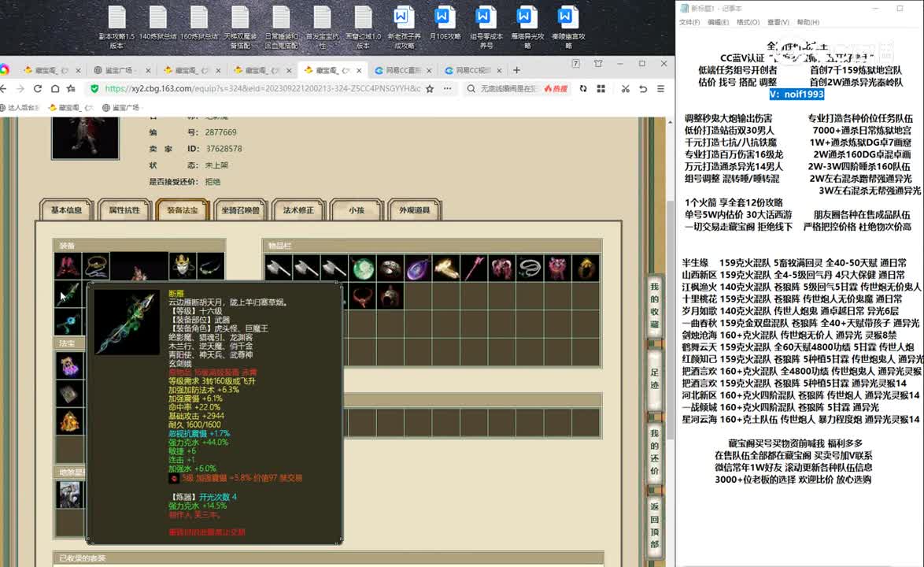924x567 pixels.
Task: Open desktop file 月10E攻略
Action: coord(445,24)
